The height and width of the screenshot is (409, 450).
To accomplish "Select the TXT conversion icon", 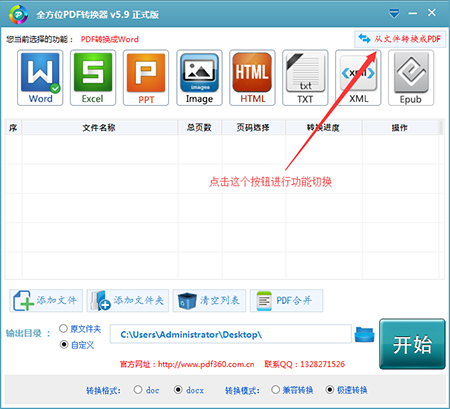I will (x=305, y=78).
